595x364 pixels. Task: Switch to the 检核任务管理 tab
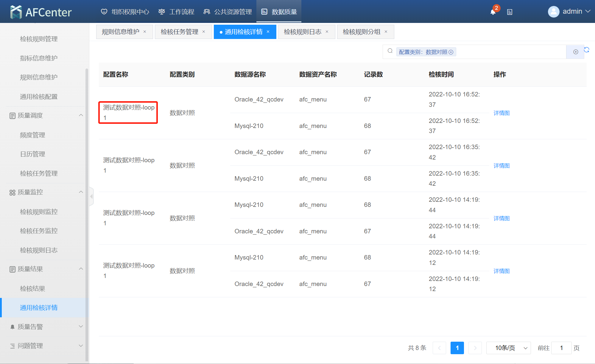point(179,32)
